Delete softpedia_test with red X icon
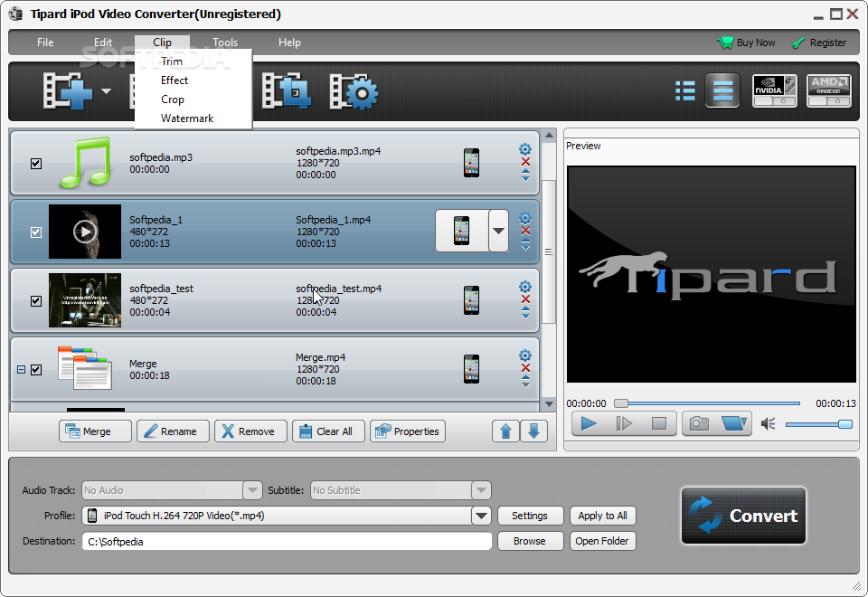Image resolution: width=868 pixels, height=597 pixels. click(x=525, y=299)
